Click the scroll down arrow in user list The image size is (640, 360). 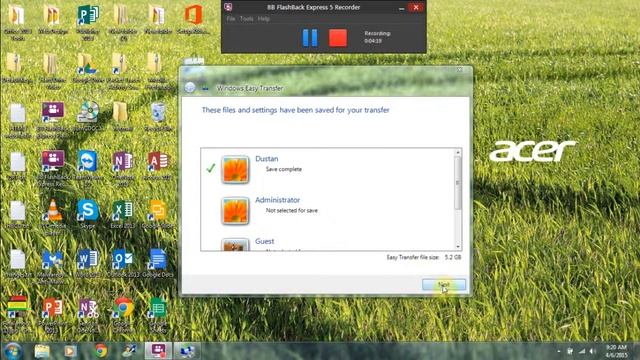click(458, 247)
